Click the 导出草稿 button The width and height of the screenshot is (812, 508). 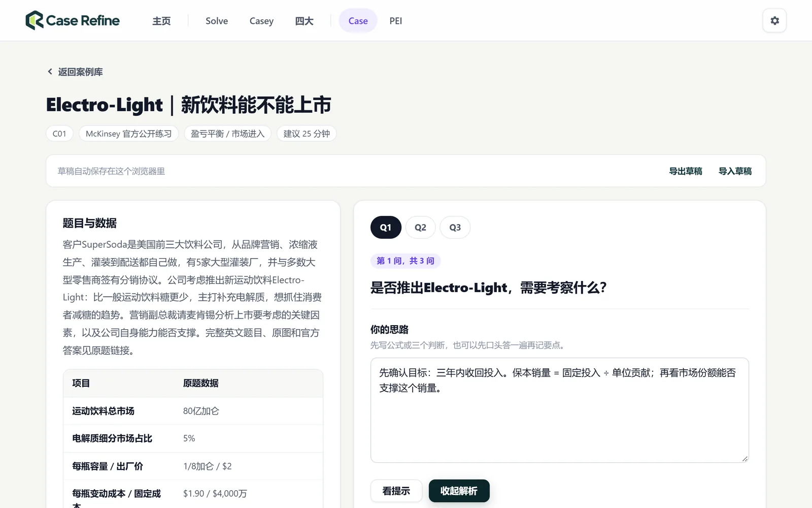pos(685,171)
